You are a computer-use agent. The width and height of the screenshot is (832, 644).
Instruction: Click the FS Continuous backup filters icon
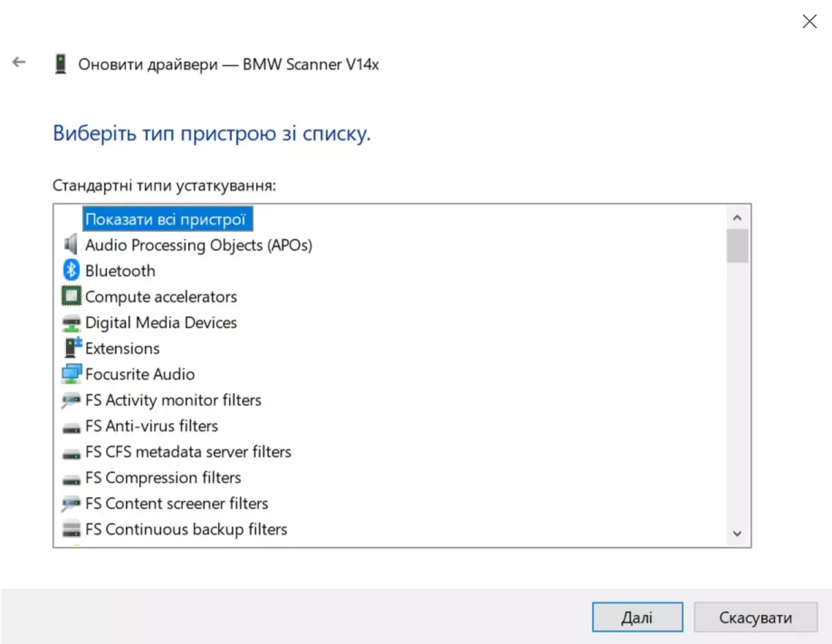(x=71, y=529)
